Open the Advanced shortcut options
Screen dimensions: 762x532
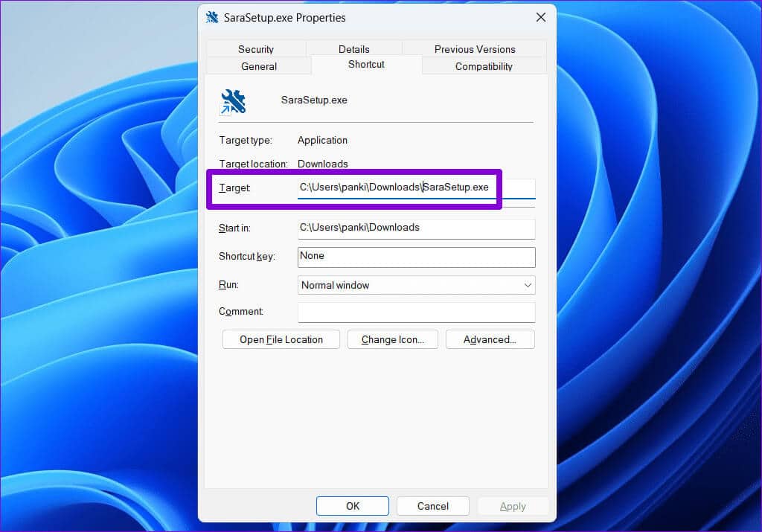click(490, 339)
